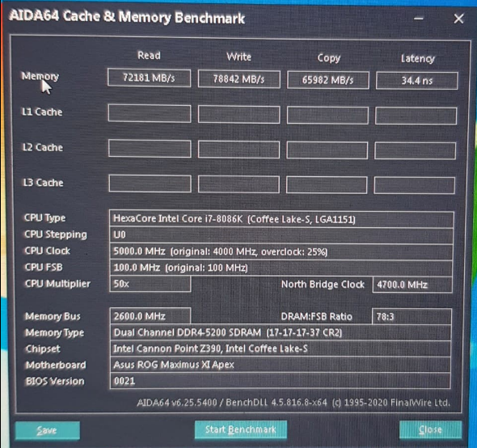Screen dimensions: 477x448
Task: Click the BIOS Version label
Action: point(55,382)
